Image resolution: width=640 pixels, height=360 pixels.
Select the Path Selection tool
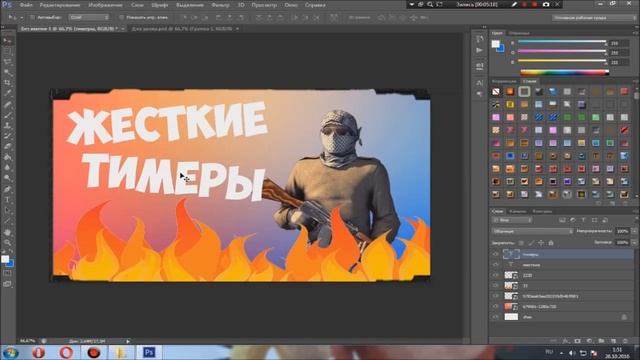pos(7,211)
